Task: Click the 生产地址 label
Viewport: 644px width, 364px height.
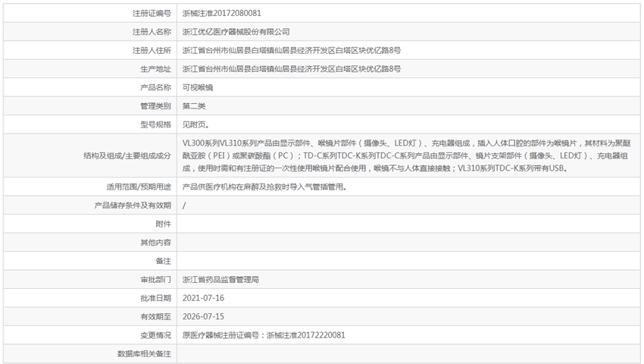Action: tap(155, 69)
